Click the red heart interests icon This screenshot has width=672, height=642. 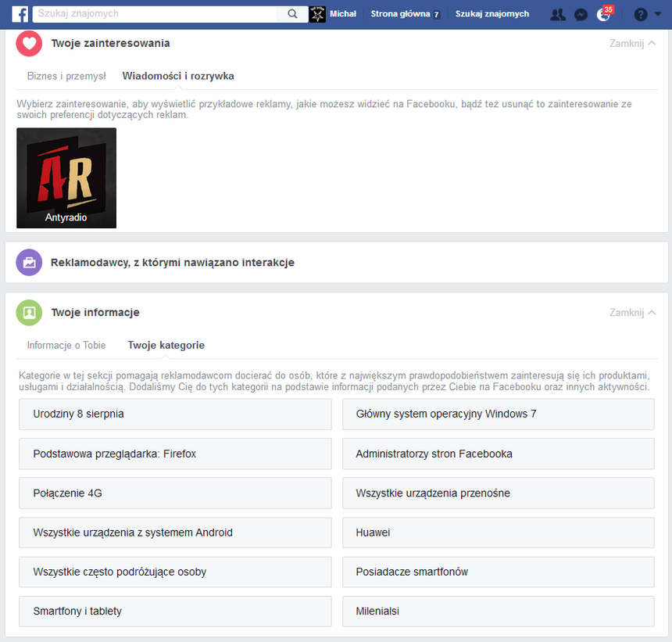pyautogui.click(x=29, y=43)
